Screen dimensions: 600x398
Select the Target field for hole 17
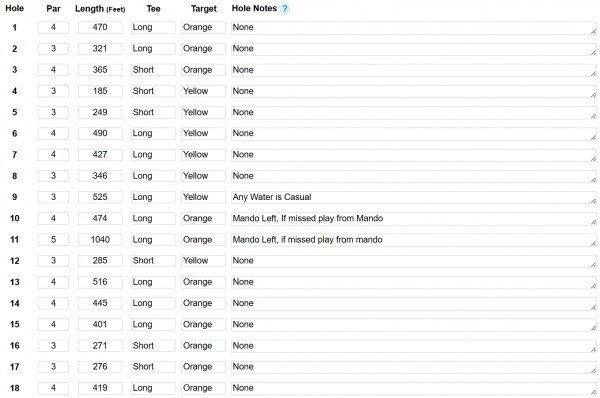203,367
